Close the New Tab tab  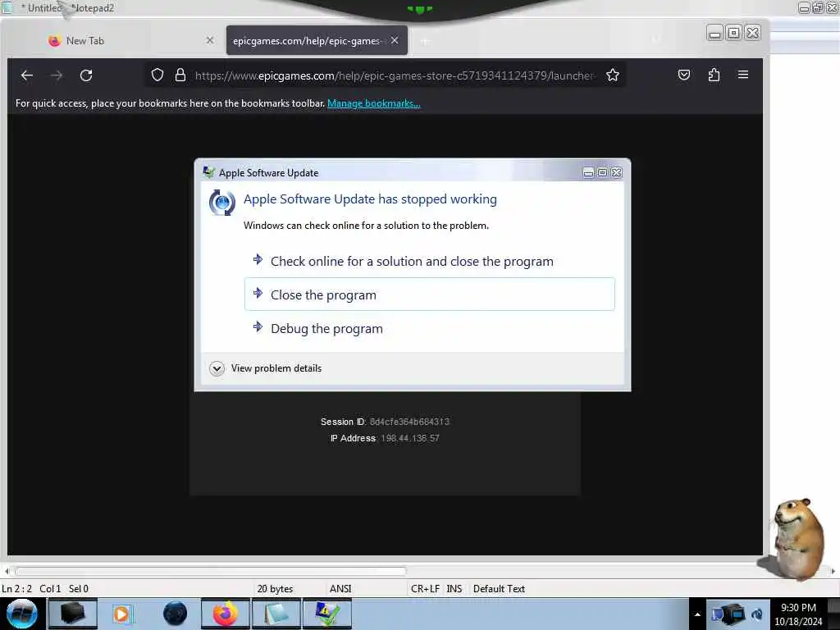tap(209, 40)
